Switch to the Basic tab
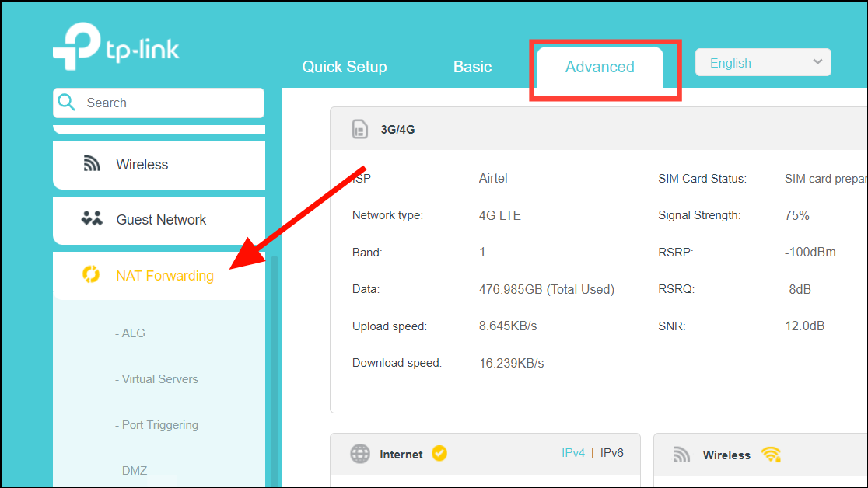 pos(472,67)
